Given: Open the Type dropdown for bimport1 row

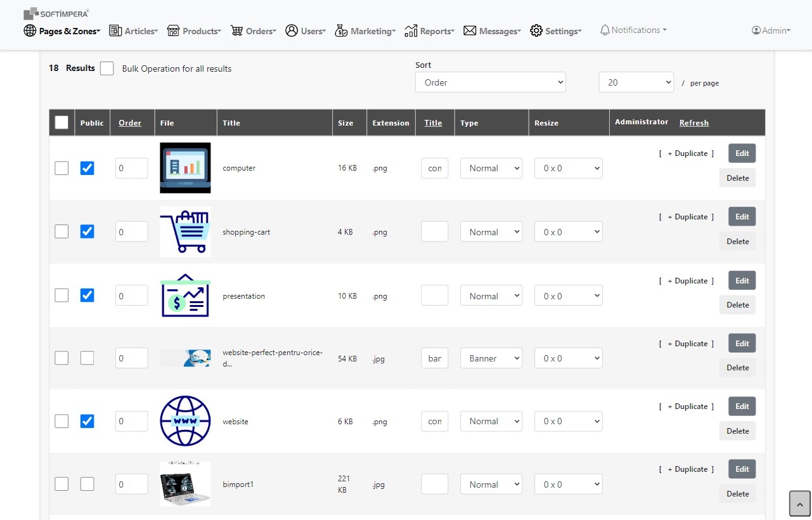Looking at the screenshot, I should coord(491,484).
